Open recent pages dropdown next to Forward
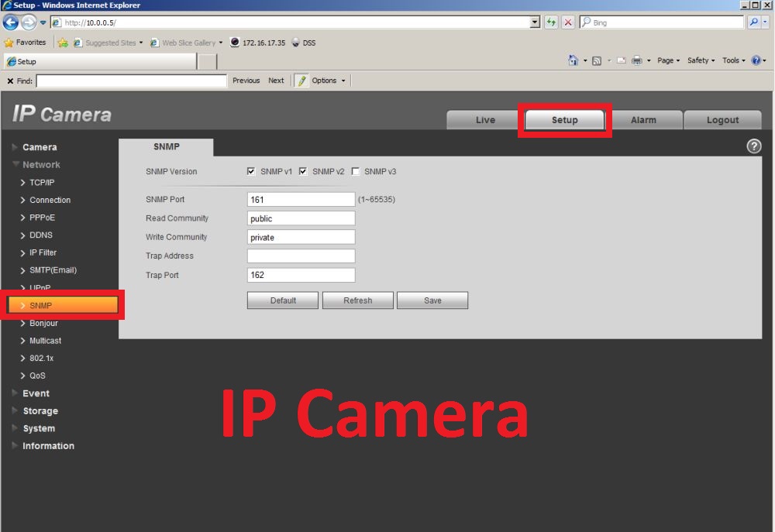Viewport: 775px width, 532px height. click(43, 22)
